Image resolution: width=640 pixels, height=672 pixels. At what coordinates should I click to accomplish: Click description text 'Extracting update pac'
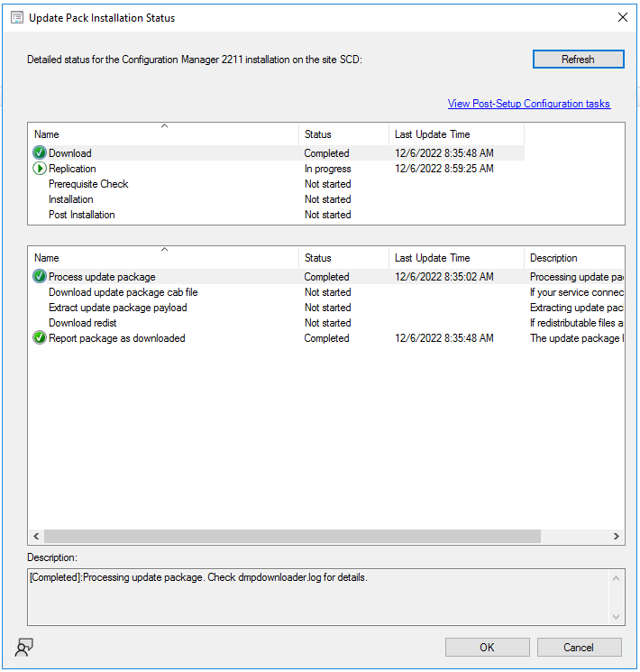[x=577, y=308]
